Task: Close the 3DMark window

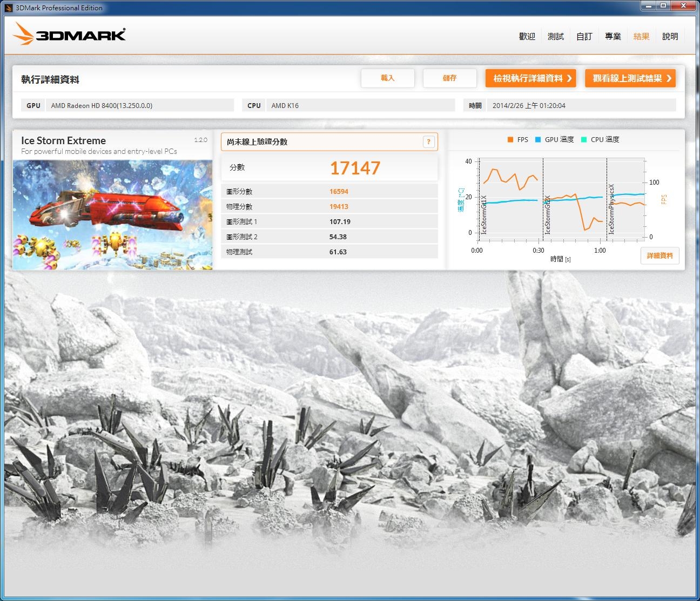Action: coord(683,5)
